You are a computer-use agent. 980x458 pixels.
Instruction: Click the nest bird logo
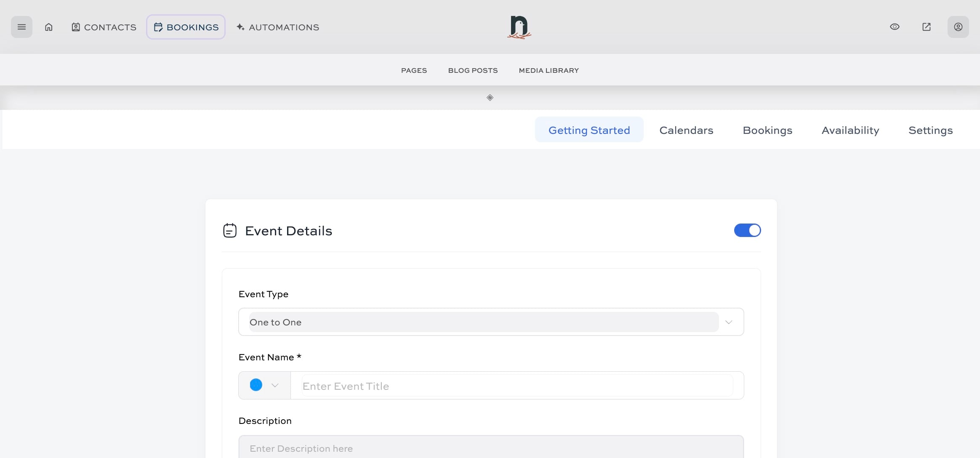[x=519, y=27]
